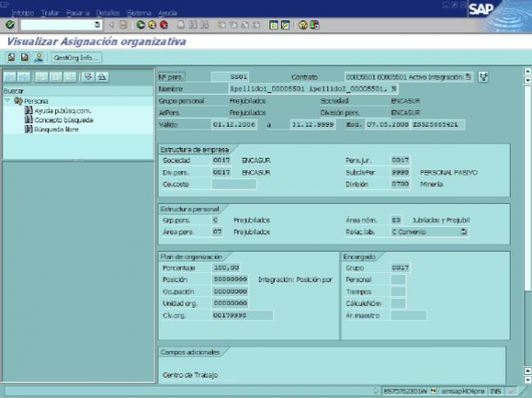Click the forward arrow in search panel toolbar
The height and width of the screenshot is (398, 532).
point(24,77)
